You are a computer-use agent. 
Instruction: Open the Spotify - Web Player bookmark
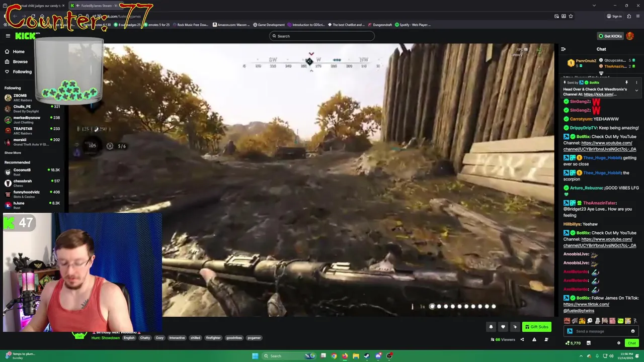413,25
